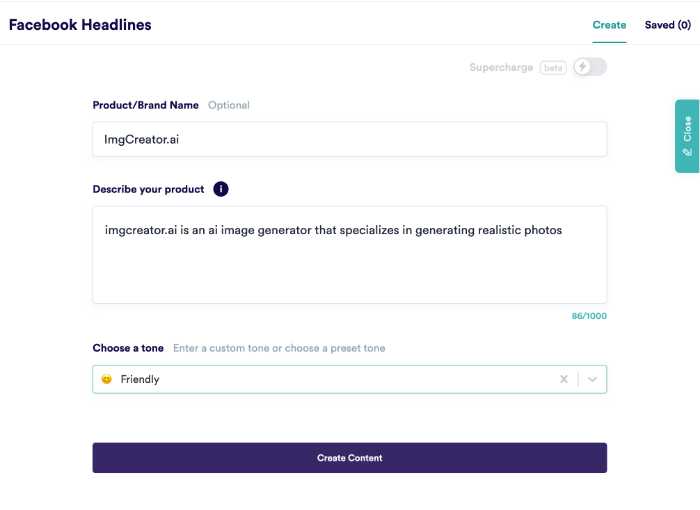700x510 pixels.
Task: Open the Choose a tone combo box
Action: click(350, 379)
